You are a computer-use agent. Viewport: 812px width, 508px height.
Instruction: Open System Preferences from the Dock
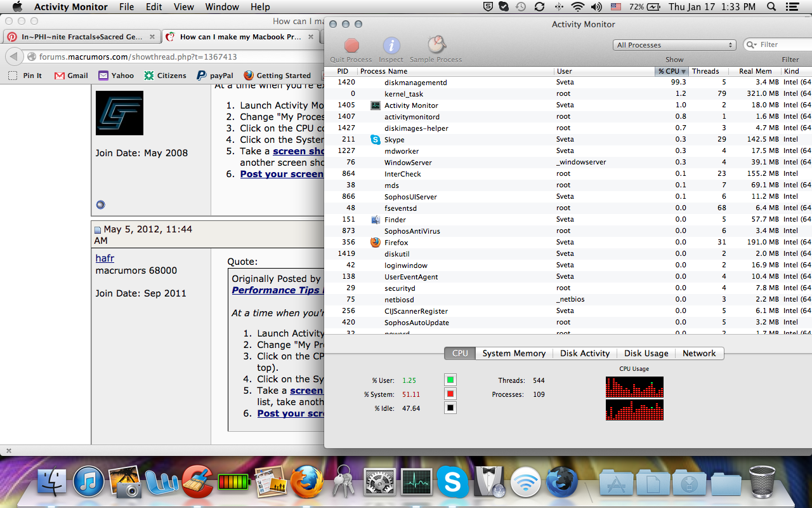pos(379,483)
